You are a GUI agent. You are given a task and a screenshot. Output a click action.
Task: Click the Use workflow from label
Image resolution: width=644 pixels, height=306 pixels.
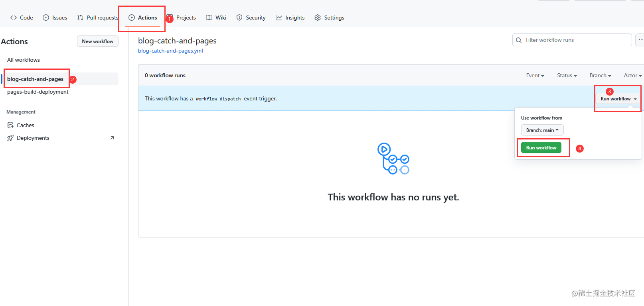541,118
